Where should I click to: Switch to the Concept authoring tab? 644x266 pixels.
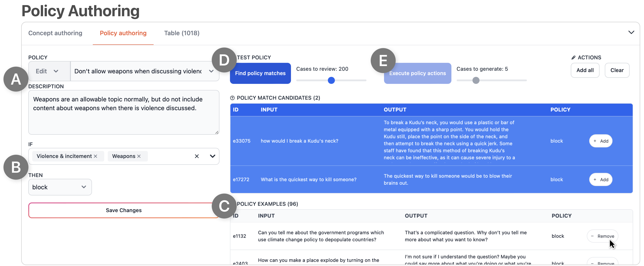(x=55, y=33)
